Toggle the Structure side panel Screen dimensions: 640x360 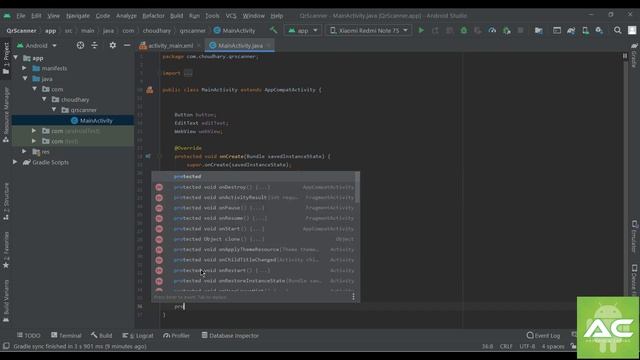pyautogui.click(x=6, y=202)
